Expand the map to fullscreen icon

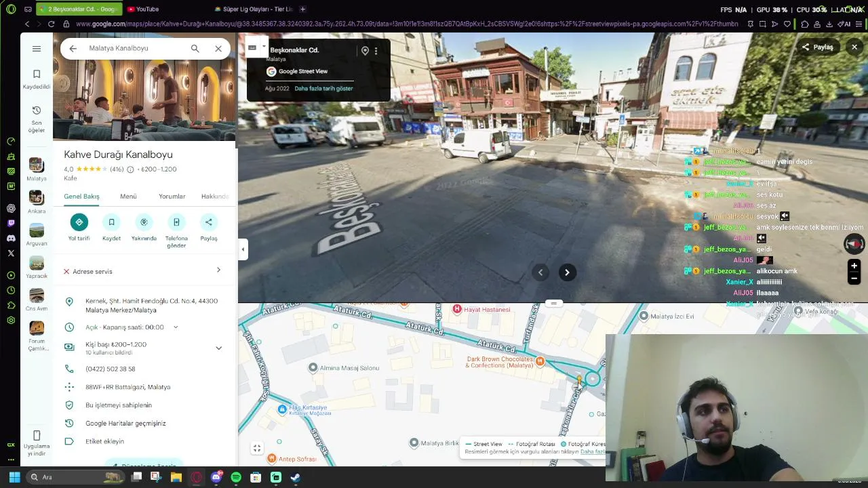257,449
